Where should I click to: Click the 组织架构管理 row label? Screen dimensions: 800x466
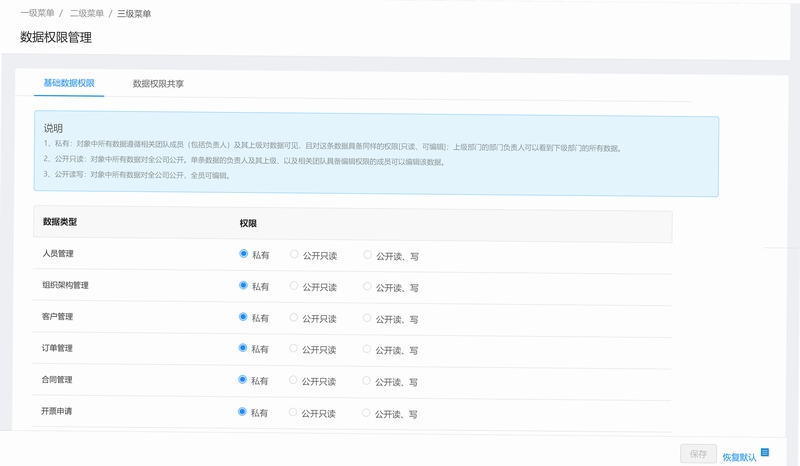coord(65,285)
